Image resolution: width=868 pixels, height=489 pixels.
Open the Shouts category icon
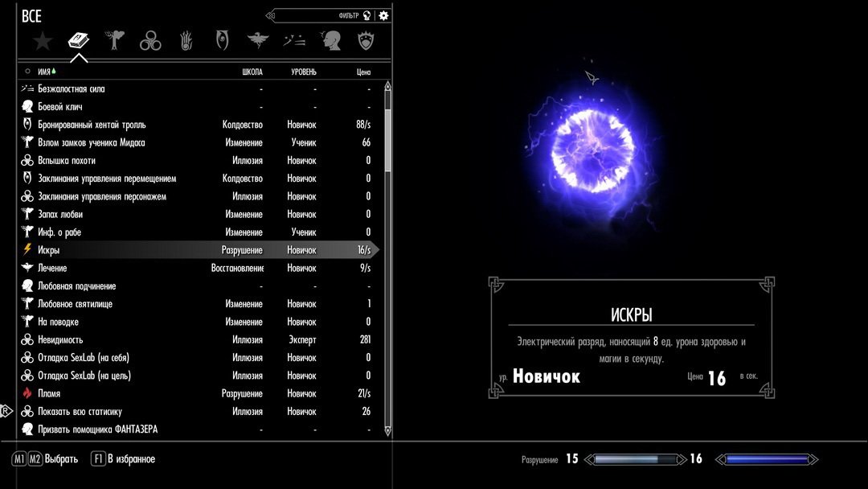[295, 40]
